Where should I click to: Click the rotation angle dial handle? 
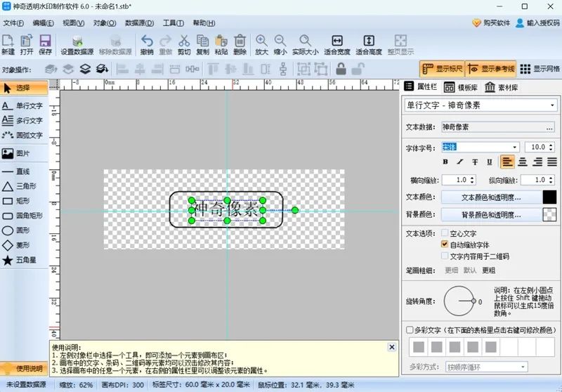coord(473,301)
